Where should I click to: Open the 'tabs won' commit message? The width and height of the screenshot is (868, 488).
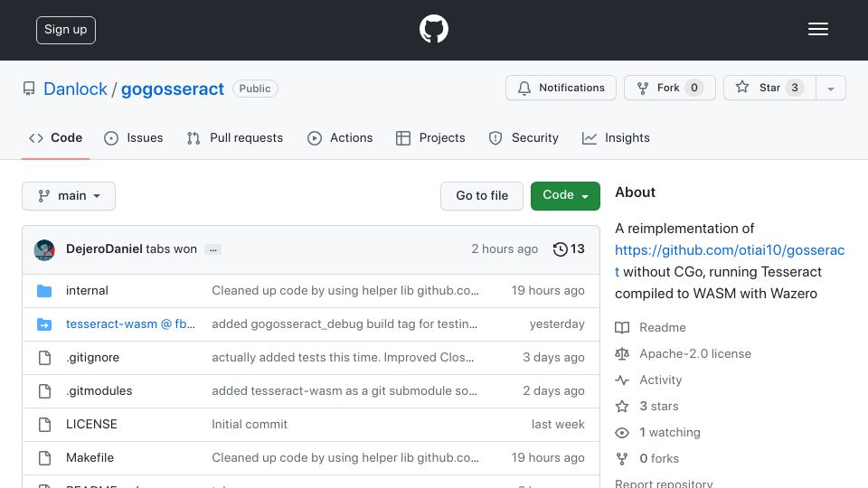[171, 249]
